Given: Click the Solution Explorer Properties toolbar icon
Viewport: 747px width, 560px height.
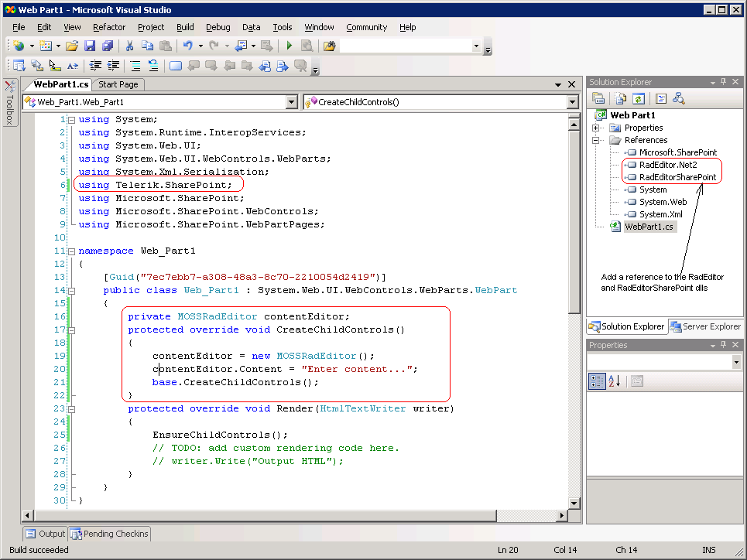Looking at the screenshot, I should tap(598, 98).
